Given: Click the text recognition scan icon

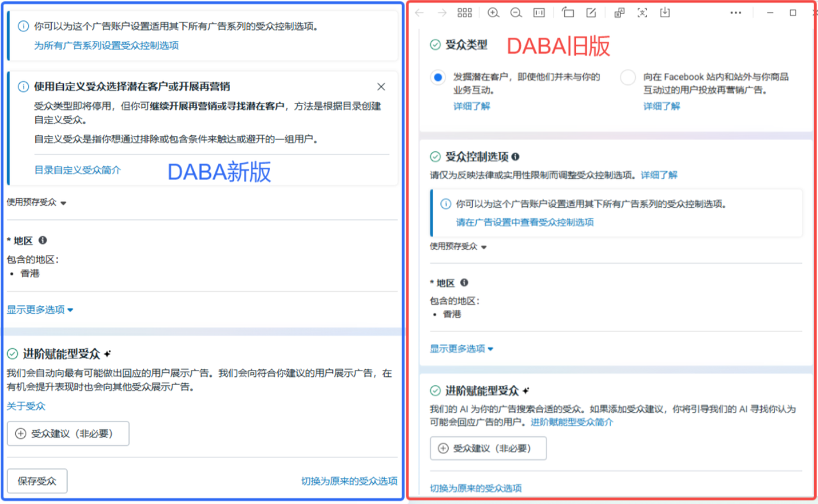Looking at the screenshot, I should point(642,13).
